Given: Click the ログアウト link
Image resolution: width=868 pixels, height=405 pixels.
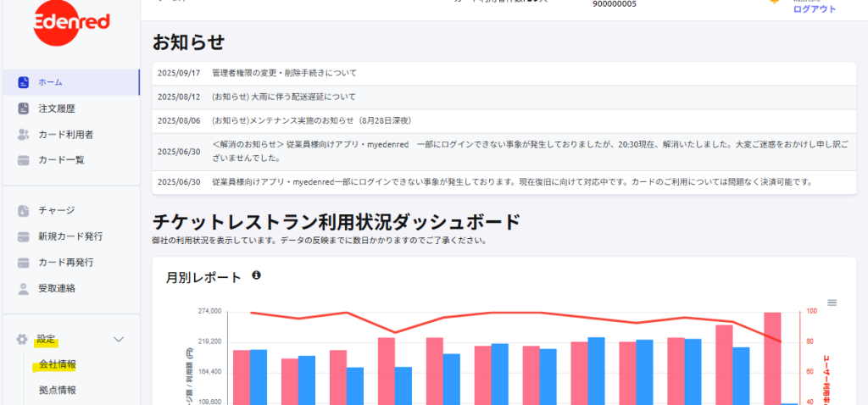Looking at the screenshot, I should (x=815, y=9).
